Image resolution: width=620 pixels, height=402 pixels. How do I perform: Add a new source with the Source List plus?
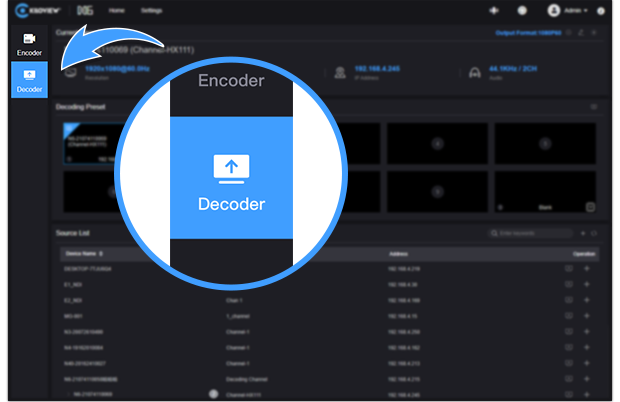click(x=583, y=233)
